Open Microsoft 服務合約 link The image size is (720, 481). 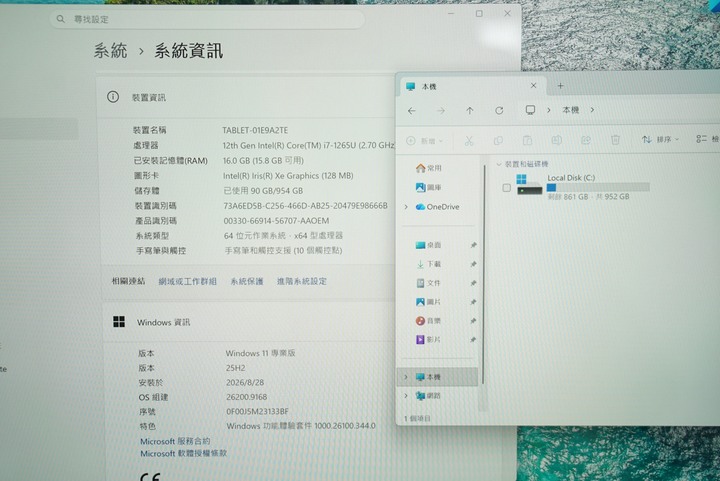point(175,441)
